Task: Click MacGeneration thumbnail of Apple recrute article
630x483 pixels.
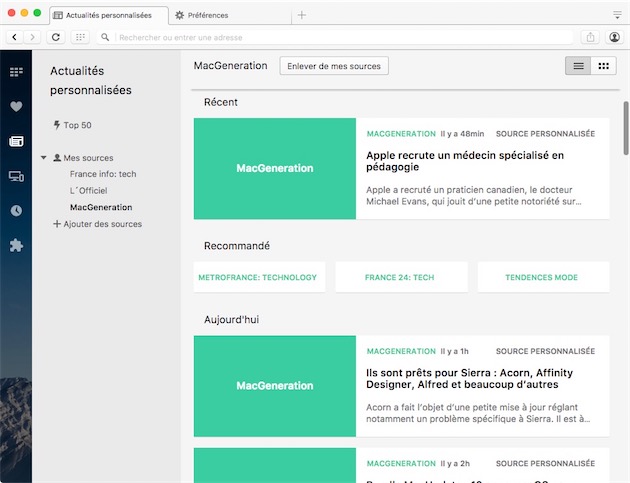Action: click(275, 168)
